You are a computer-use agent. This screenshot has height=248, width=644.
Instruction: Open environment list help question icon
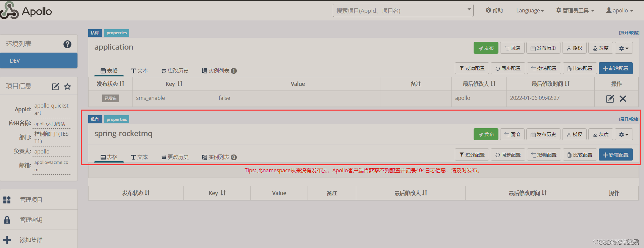[x=67, y=44]
